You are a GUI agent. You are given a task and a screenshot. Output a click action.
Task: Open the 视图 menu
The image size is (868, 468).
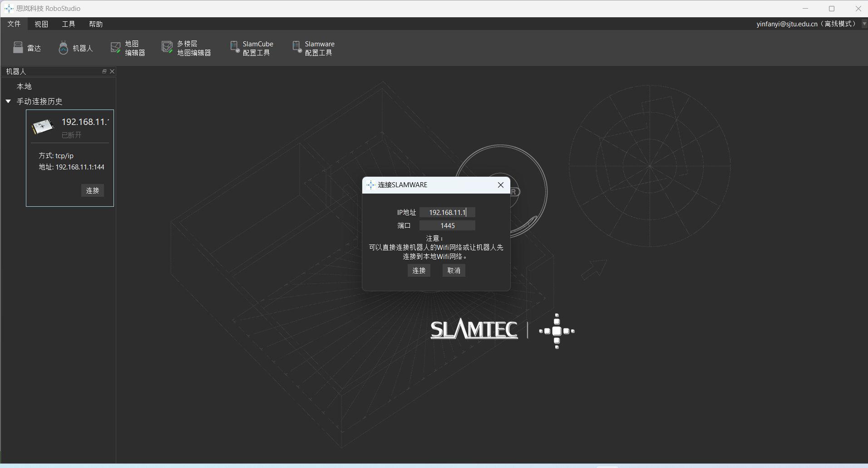41,24
